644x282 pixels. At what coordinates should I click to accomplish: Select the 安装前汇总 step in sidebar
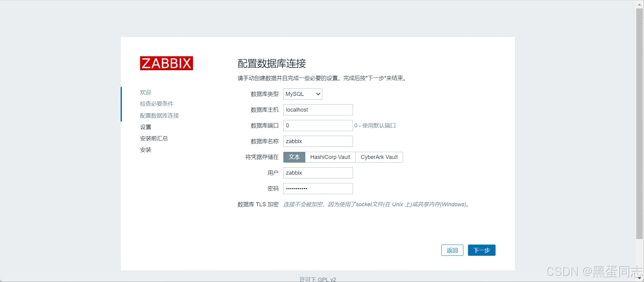(x=154, y=139)
